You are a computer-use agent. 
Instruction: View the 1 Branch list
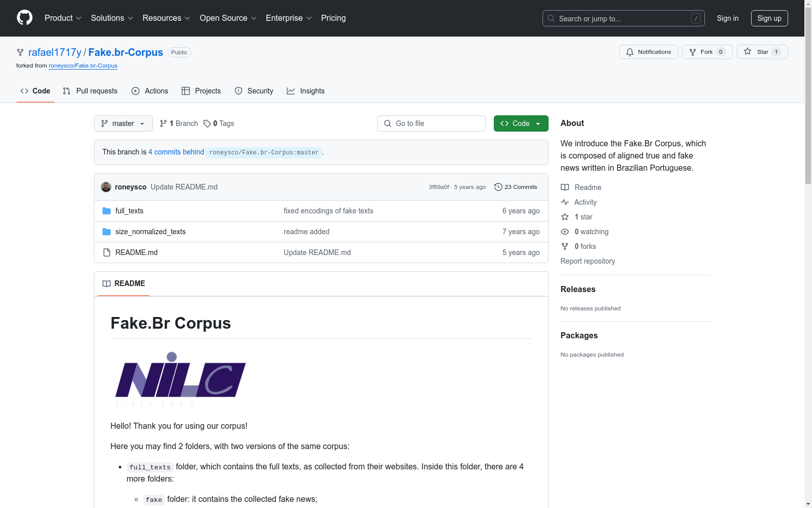click(x=179, y=123)
